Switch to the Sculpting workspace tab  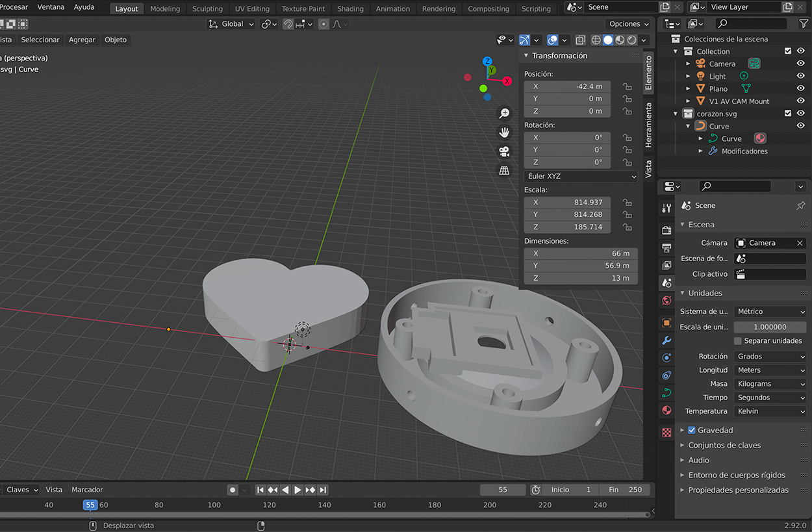[x=207, y=8]
